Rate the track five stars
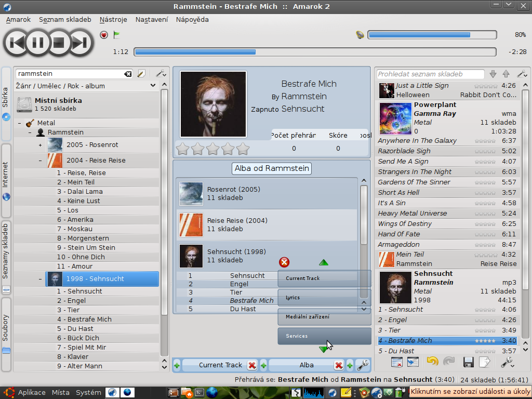Screen dimensions: 532x399 point(243,149)
